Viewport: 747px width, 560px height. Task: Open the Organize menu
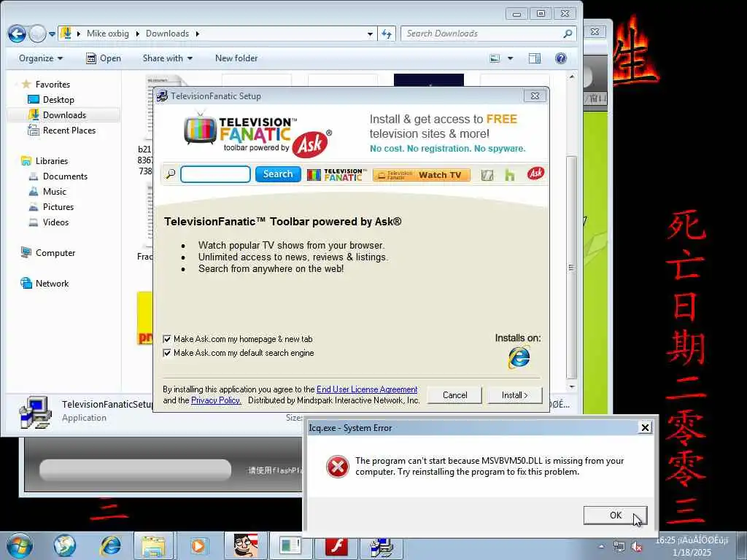click(x=41, y=58)
